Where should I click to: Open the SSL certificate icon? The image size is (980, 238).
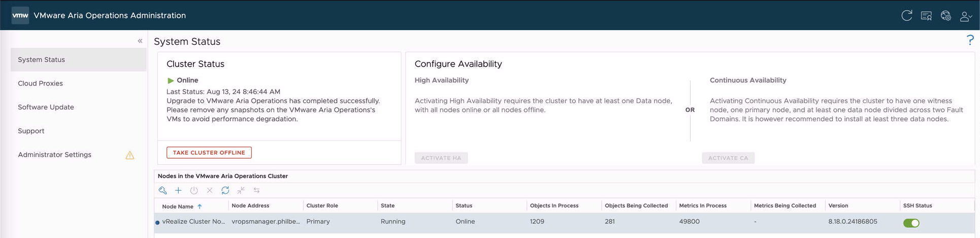(926, 16)
